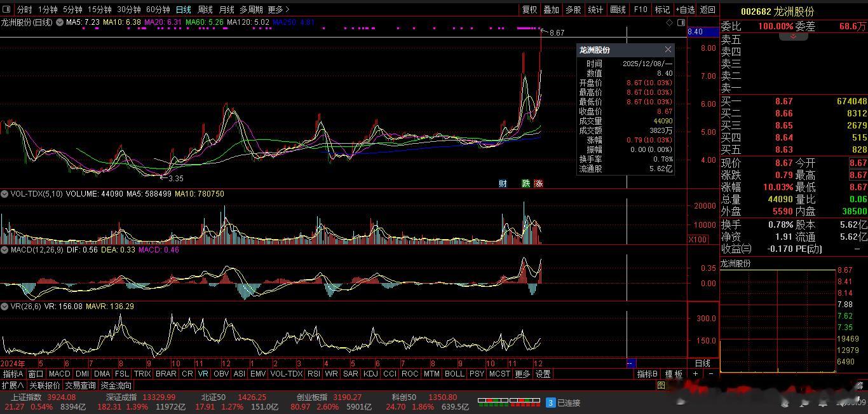Open the 多股 multi-stock view
This screenshot has width=868, height=414.
pyautogui.click(x=574, y=10)
